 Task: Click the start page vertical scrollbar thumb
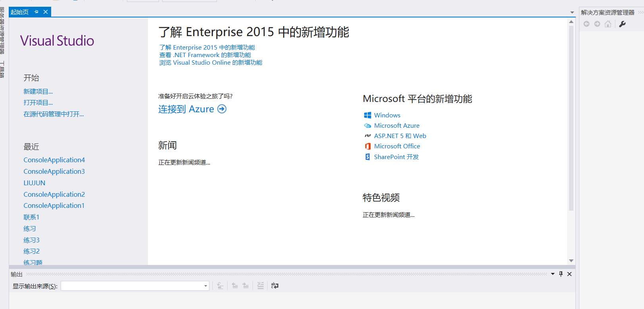571,118
